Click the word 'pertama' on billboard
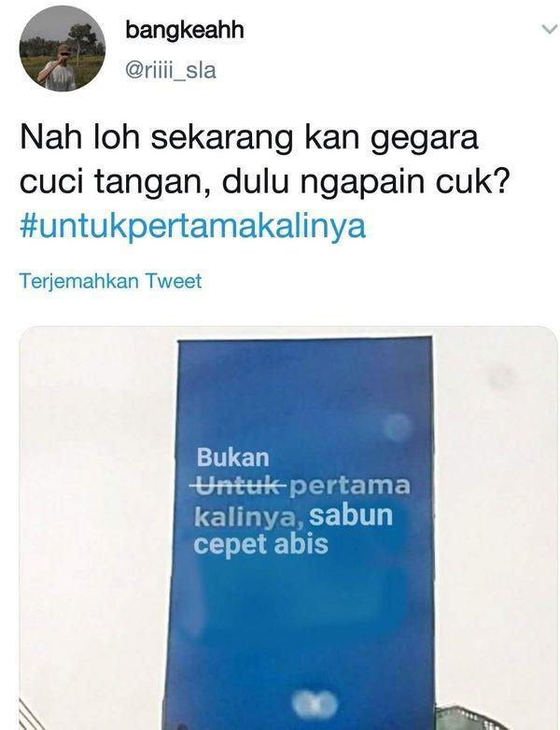 pos(350,486)
